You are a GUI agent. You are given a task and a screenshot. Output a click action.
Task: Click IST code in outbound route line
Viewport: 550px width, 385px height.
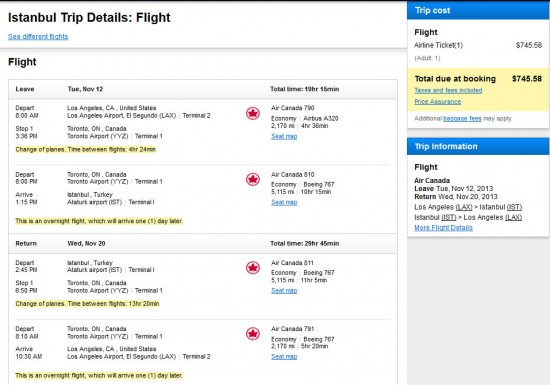coord(514,207)
